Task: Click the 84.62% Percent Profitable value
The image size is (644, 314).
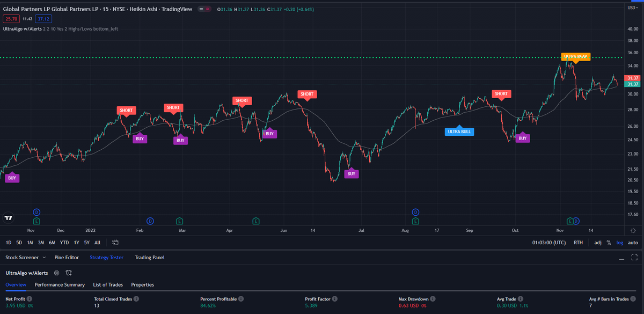Action: tap(209, 306)
